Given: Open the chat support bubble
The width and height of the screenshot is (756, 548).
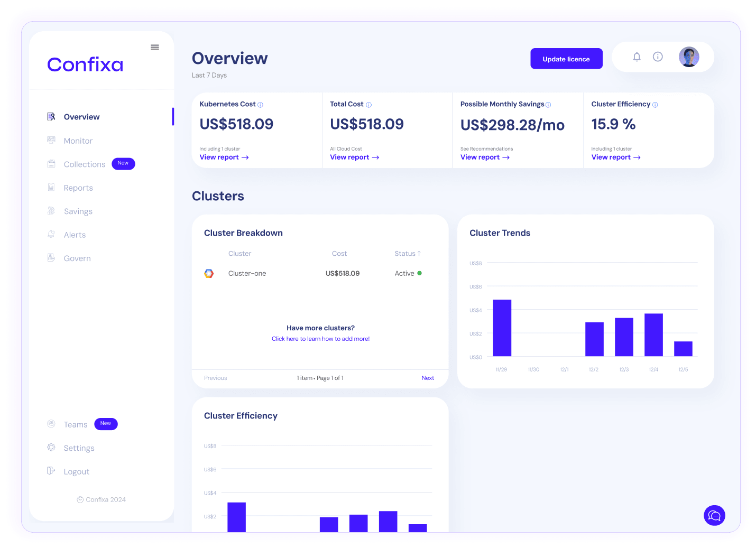Looking at the screenshot, I should coord(714,515).
